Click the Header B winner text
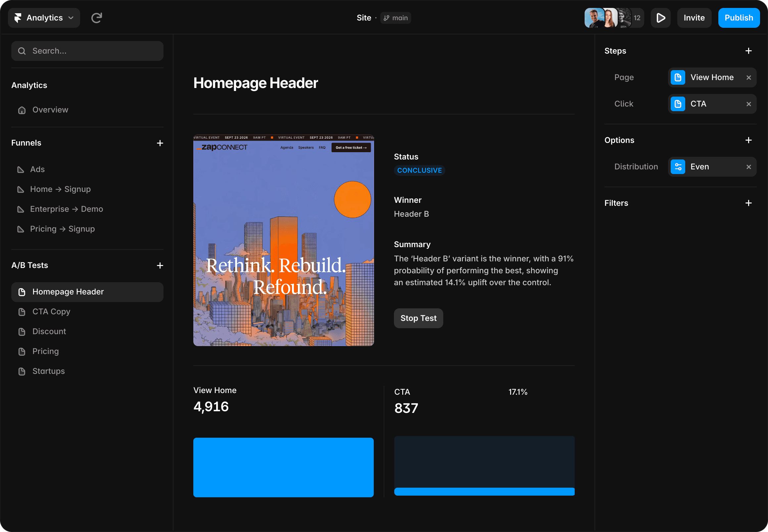This screenshot has width=768, height=532. (x=411, y=214)
